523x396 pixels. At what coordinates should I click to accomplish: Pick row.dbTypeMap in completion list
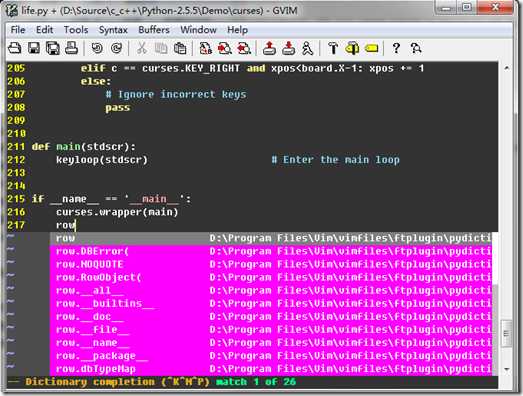[271, 369]
